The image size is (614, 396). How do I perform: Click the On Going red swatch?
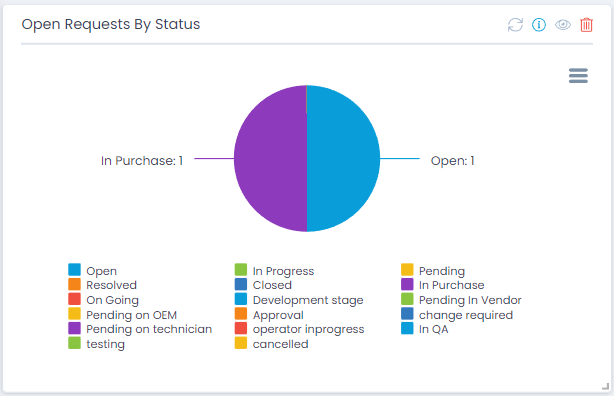(x=74, y=299)
